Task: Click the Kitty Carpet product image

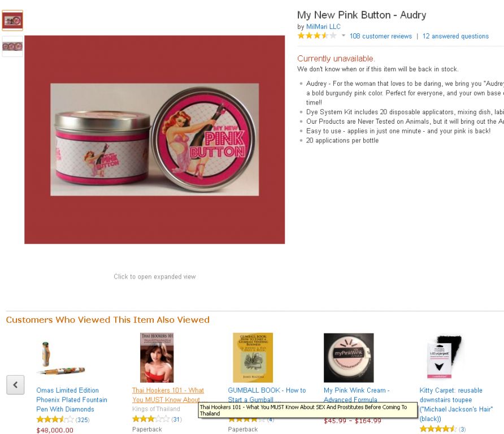Action: pyautogui.click(x=444, y=357)
